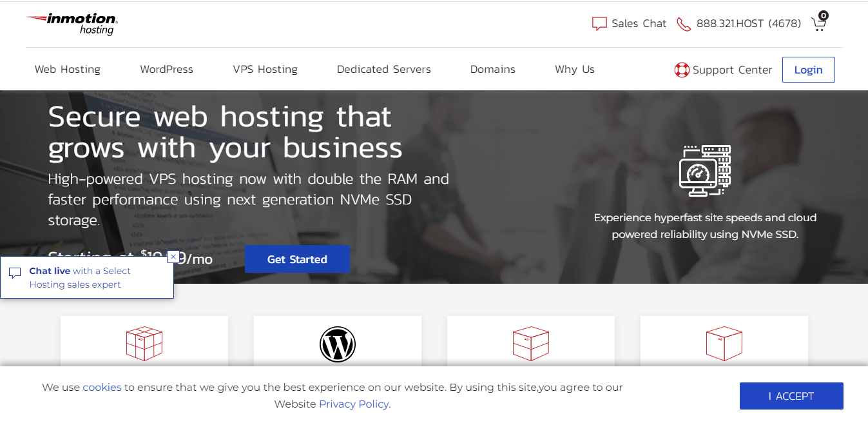Viewport: 868px width, 425px height.
Task: Dismiss the chat popup with its X
Action: 173,257
